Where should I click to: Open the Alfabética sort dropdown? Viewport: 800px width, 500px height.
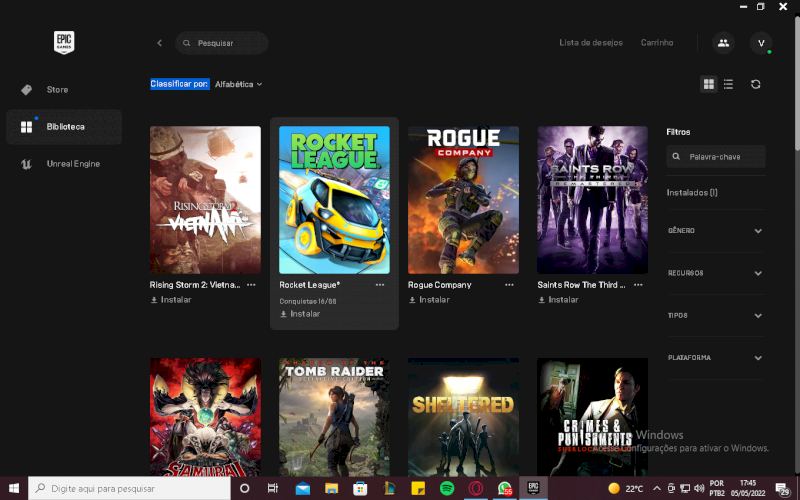coord(238,84)
